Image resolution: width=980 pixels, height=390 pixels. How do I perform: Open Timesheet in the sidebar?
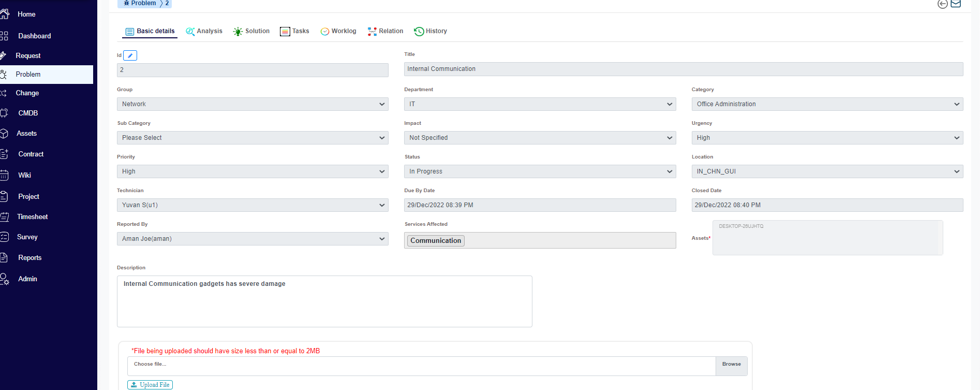(x=32, y=217)
